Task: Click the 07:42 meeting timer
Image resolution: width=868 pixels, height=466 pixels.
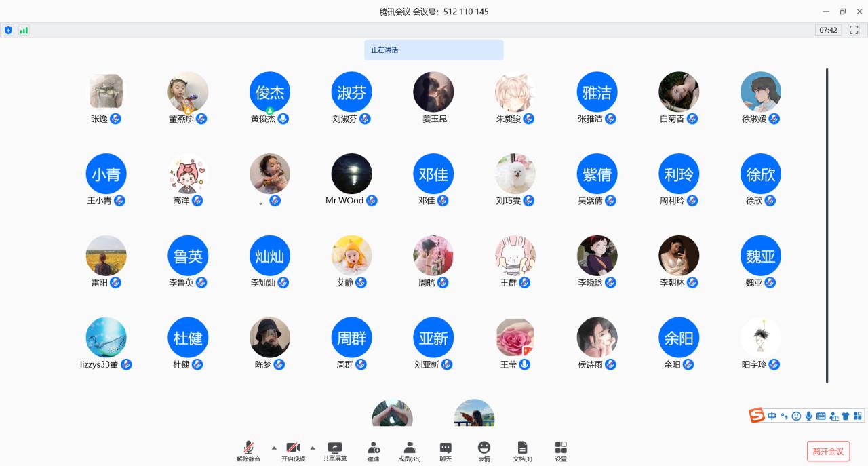Action: click(828, 30)
